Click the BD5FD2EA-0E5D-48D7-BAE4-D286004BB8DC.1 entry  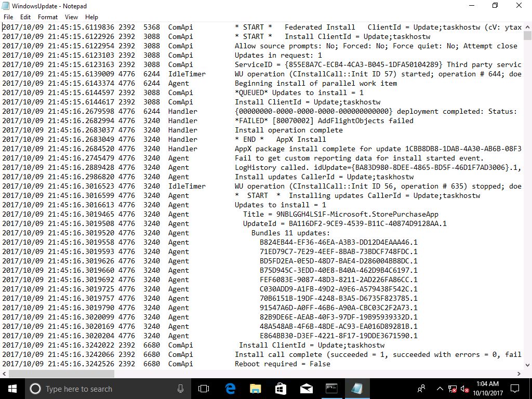(x=339, y=261)
